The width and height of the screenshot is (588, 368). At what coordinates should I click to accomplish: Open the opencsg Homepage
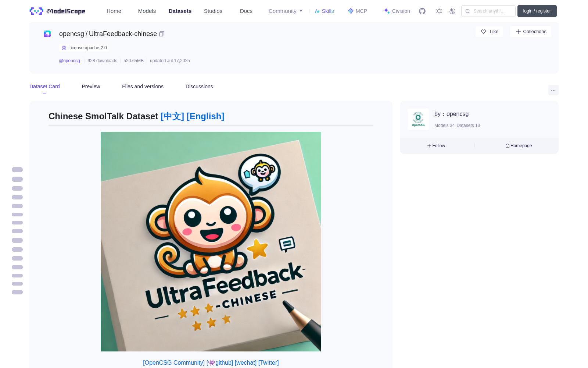point(519,146)
